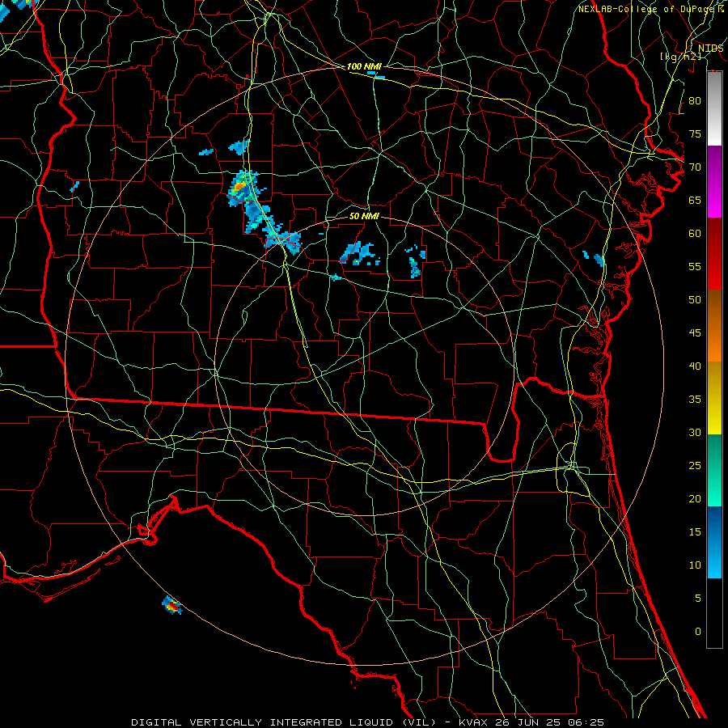This screenshot has height=728, width=728.
Task: Click the 25 value on the scale
Action: [x=695, y=466]
